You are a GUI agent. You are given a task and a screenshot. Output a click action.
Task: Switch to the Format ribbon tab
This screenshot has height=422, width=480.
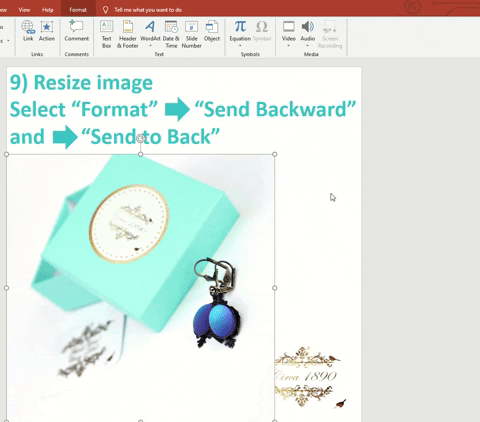[78, 10]
